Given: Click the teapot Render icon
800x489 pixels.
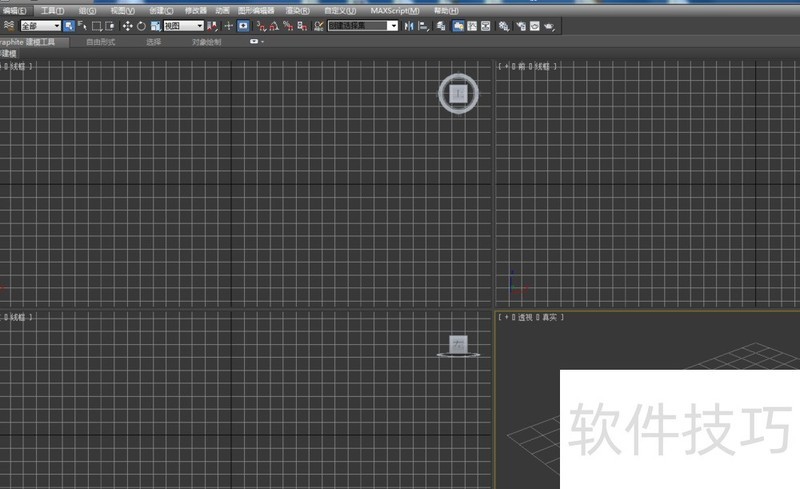Looking at the screenshot, I should (549, 25).
